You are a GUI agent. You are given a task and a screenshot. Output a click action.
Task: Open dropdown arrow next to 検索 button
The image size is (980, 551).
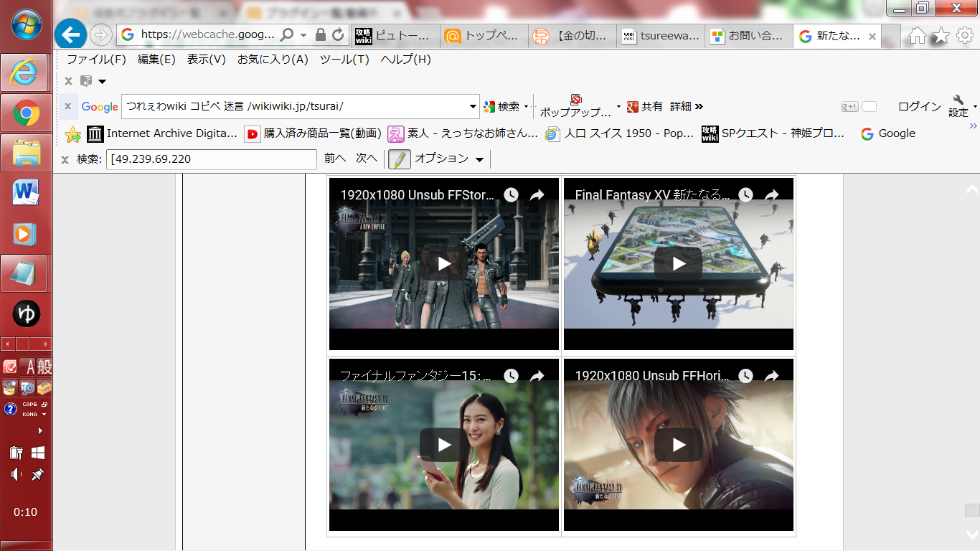click(526, 107)
